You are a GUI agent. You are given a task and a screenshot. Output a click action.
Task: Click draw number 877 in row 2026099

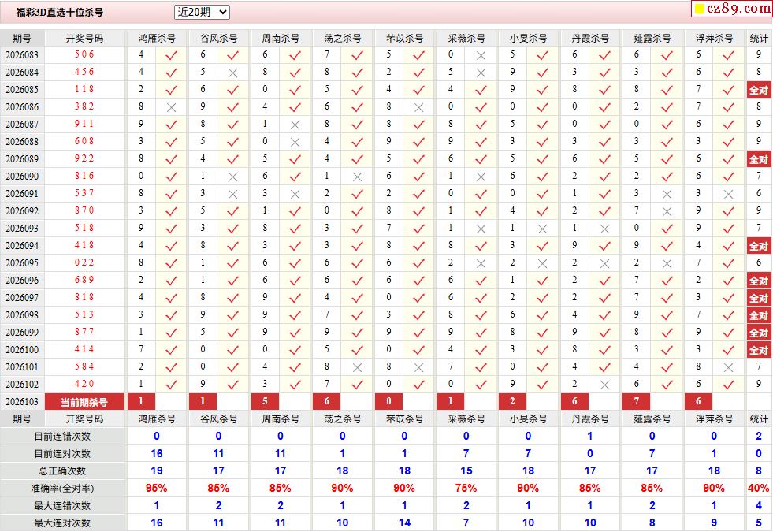pyautogui.click(x=84, y=333)
